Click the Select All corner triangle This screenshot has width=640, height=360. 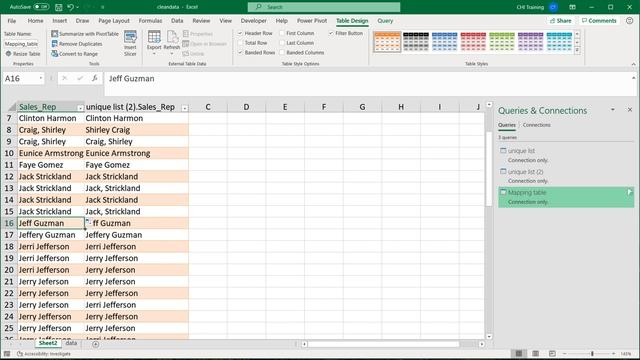pyautogui.click(x=12, y=107)
